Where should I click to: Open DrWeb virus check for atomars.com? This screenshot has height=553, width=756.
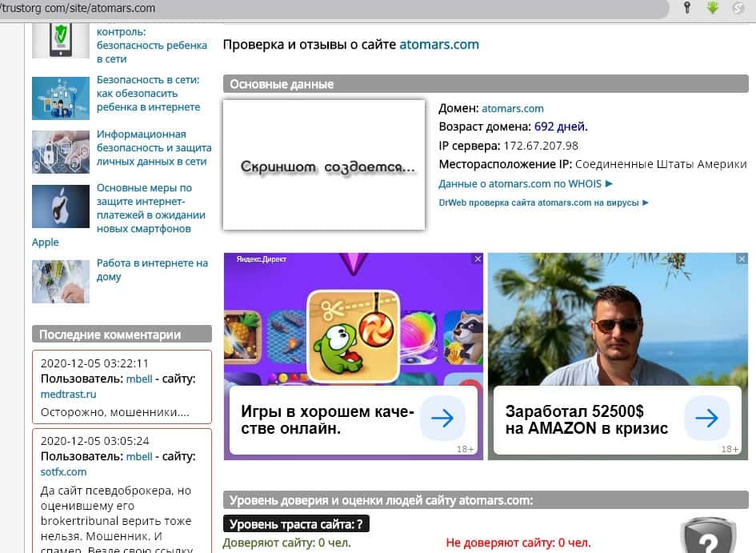click(543, 202)
